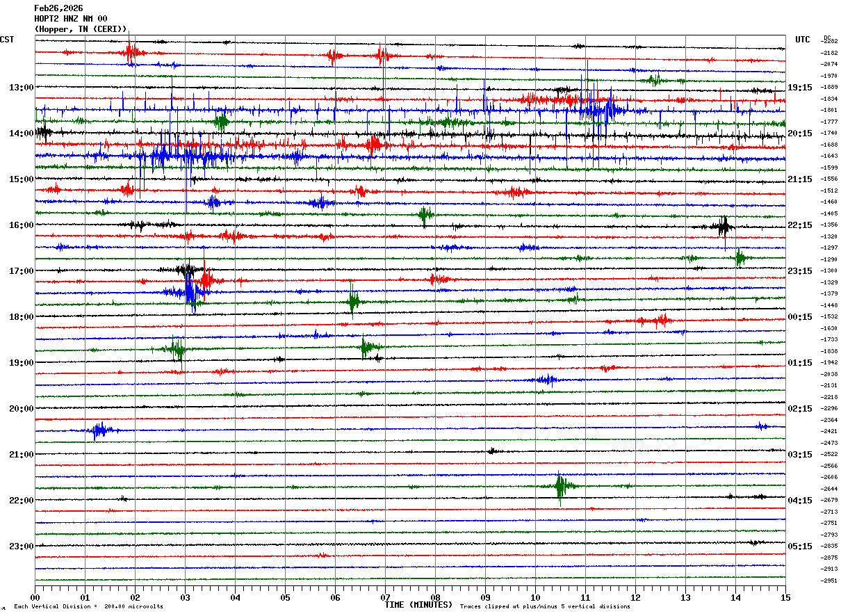Screen dimensions: 841x616
Task: Click the '23:15' UTC time label
Action: tap(800, 271)
